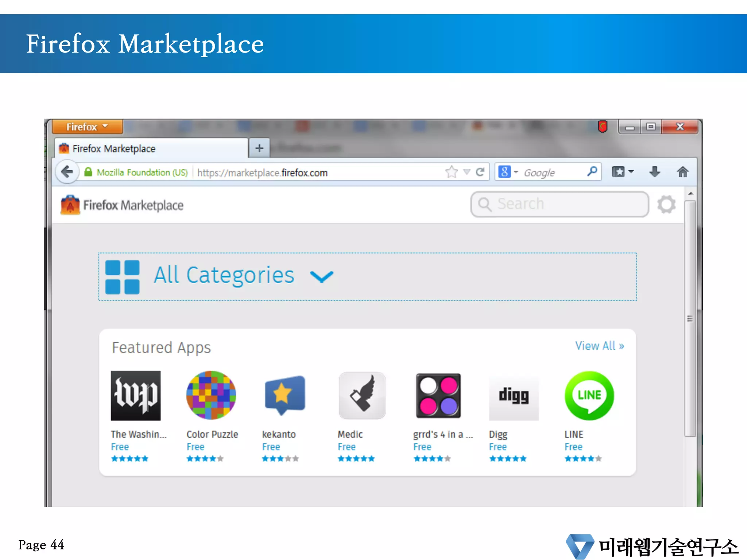Viewport: 747px width, 560px height.
Task: Open Marketplace settings gear icon
Action: (666, 204)
